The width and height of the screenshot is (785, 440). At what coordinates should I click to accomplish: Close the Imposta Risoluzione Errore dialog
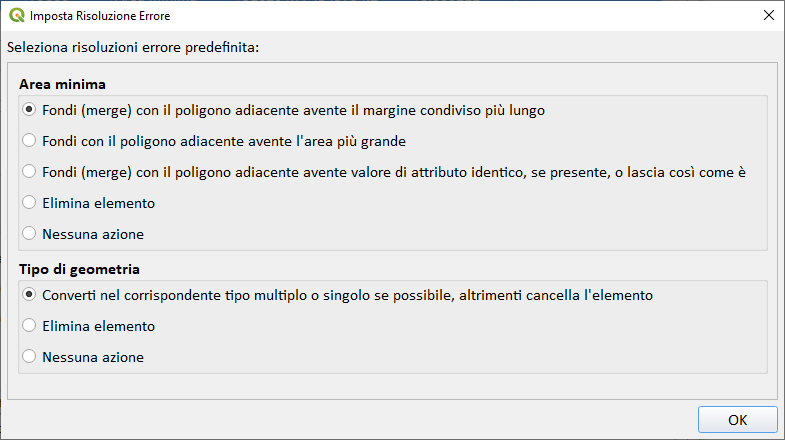tap(768, 16)
